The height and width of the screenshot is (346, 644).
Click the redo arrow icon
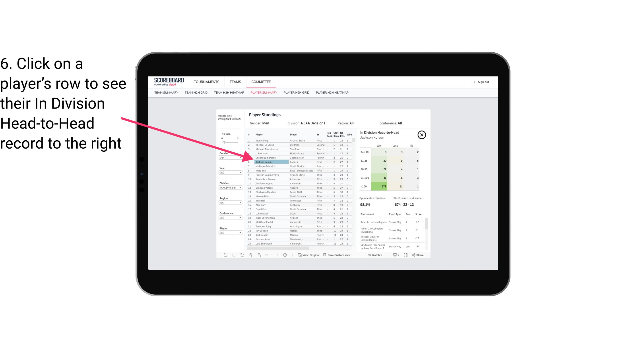[x=234, y=256]
